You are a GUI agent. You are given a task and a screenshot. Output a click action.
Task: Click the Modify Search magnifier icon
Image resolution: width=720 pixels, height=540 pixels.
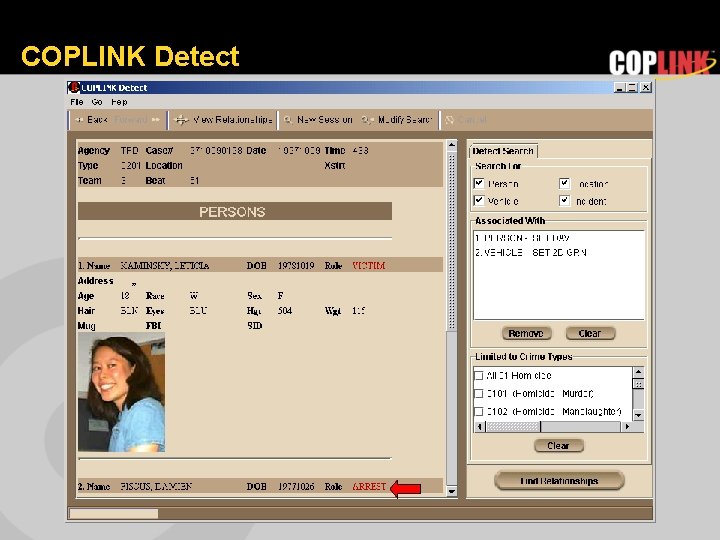tap(367, 120)
